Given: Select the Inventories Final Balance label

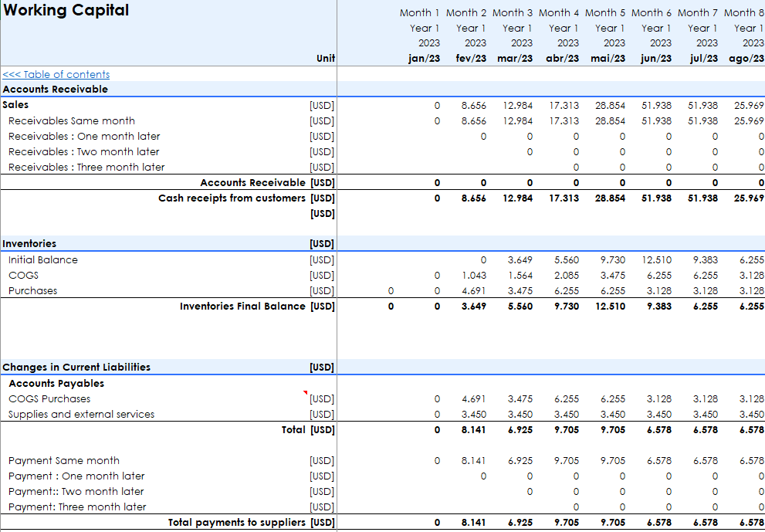Looking at the screenshot, I should click(x=242, y=306).
